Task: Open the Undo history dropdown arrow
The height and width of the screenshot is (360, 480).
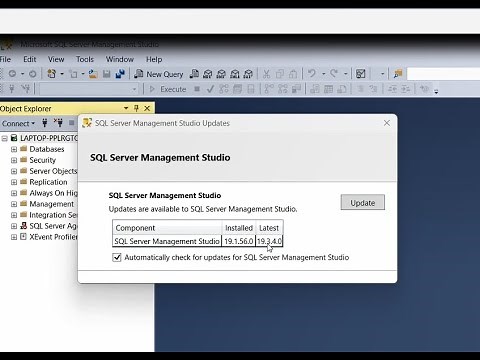Action: click(x=323, y=74)
